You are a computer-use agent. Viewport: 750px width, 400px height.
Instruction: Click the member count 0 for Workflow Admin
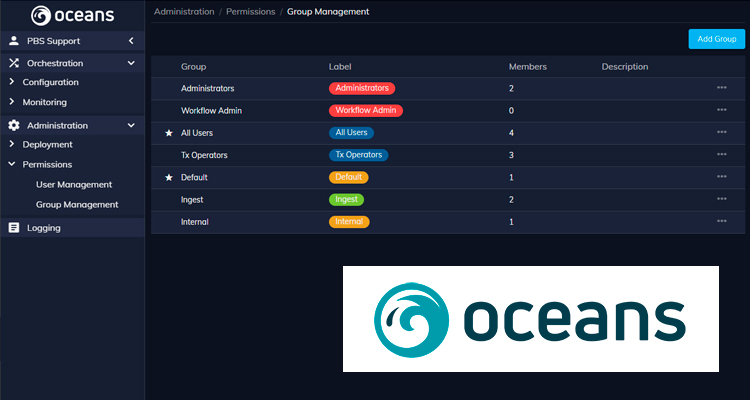(x=511, y=111)
